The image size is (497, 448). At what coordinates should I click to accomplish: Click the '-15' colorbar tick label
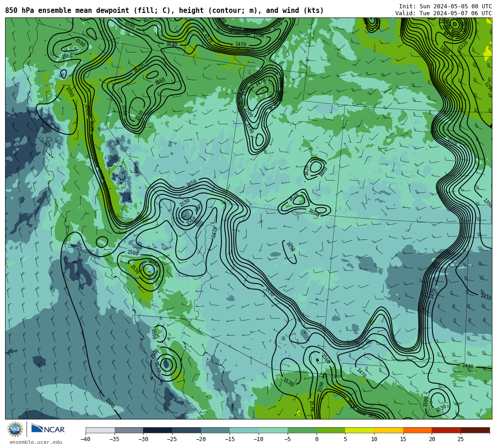[230, 439]
